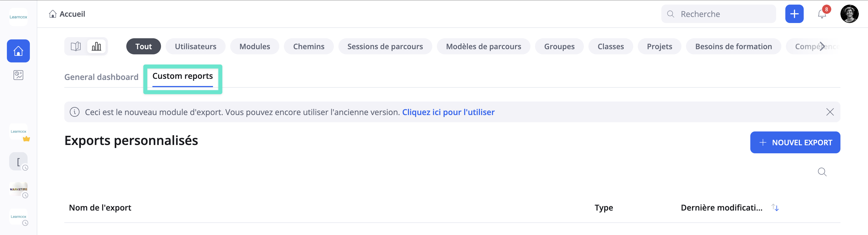Search exports with magnifier icon

click(822, 172)
